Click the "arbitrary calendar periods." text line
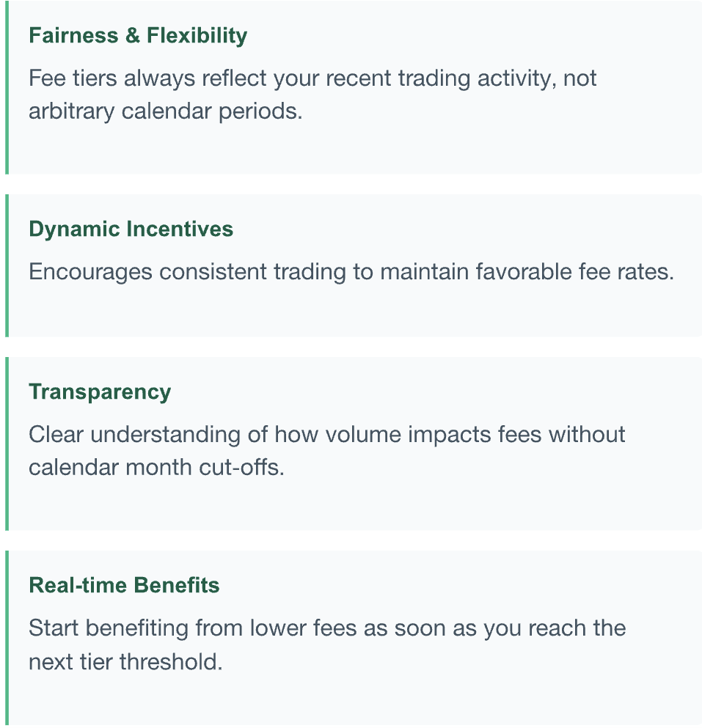The height and width of the screenshot is (728, 702). pos(165,112)
